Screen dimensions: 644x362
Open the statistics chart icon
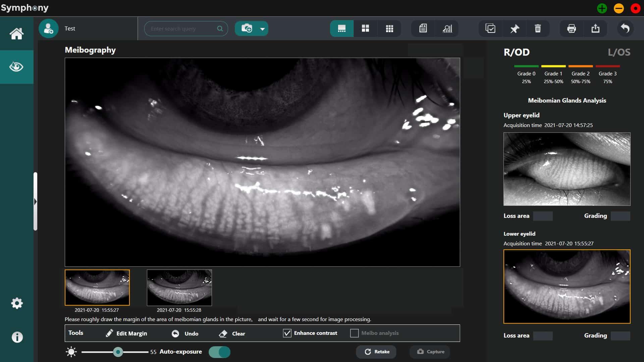[447, 28]
